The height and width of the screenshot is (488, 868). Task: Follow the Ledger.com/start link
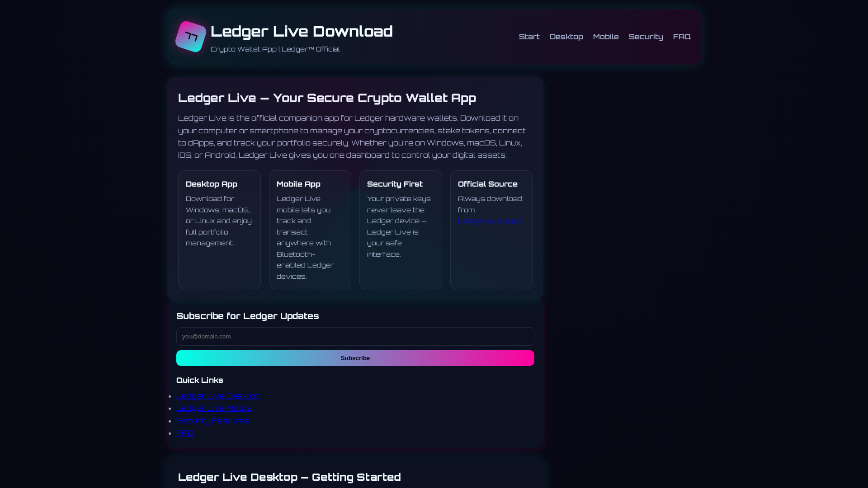click(490, 221)
